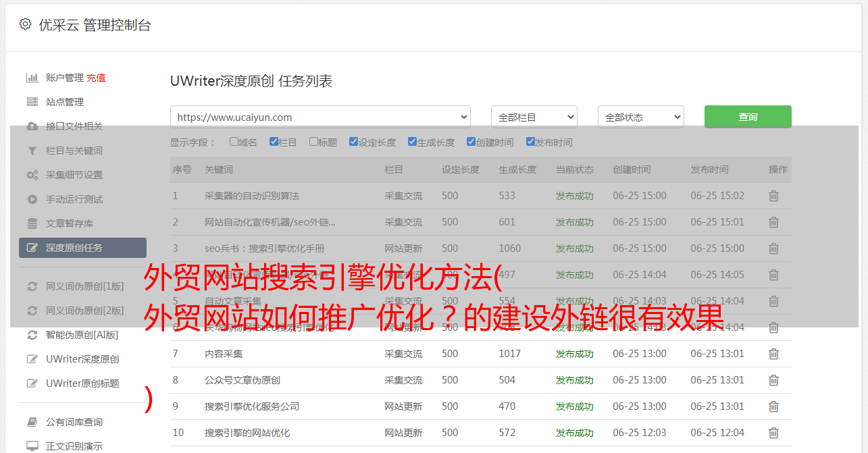The image size is (868, 453).
Task: Click the refresh icon beside 智能伪原创[AI版]
Action: [x=32, y=335]
